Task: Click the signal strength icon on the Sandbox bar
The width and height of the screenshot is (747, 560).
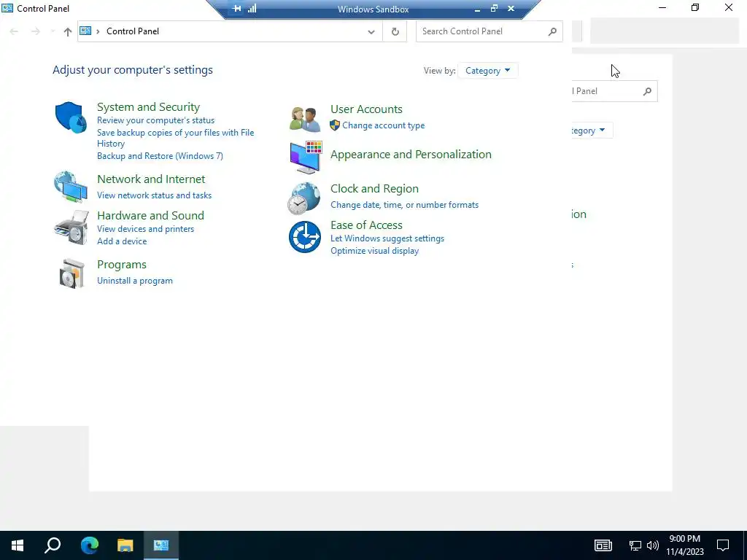Action: (x=252, y=9)
